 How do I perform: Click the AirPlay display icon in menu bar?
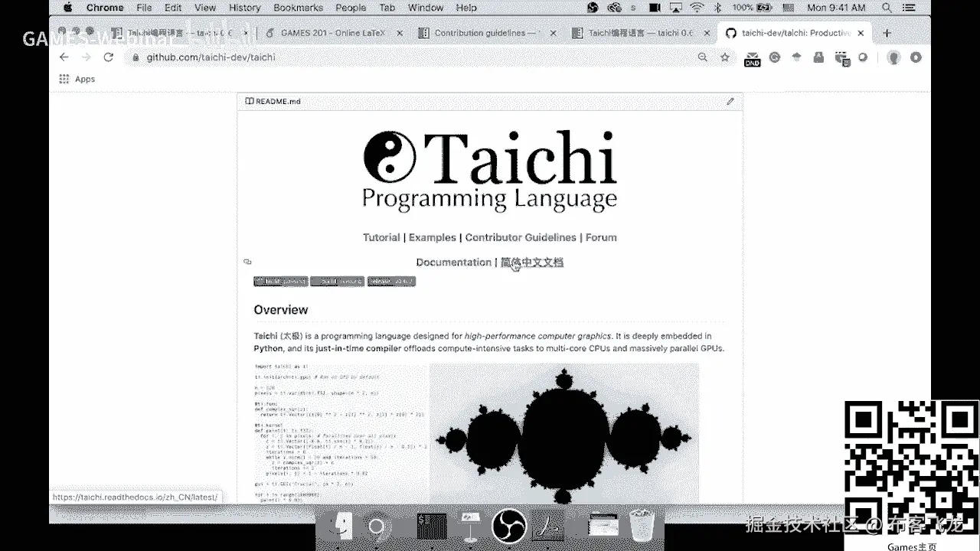tap(675, 8)
